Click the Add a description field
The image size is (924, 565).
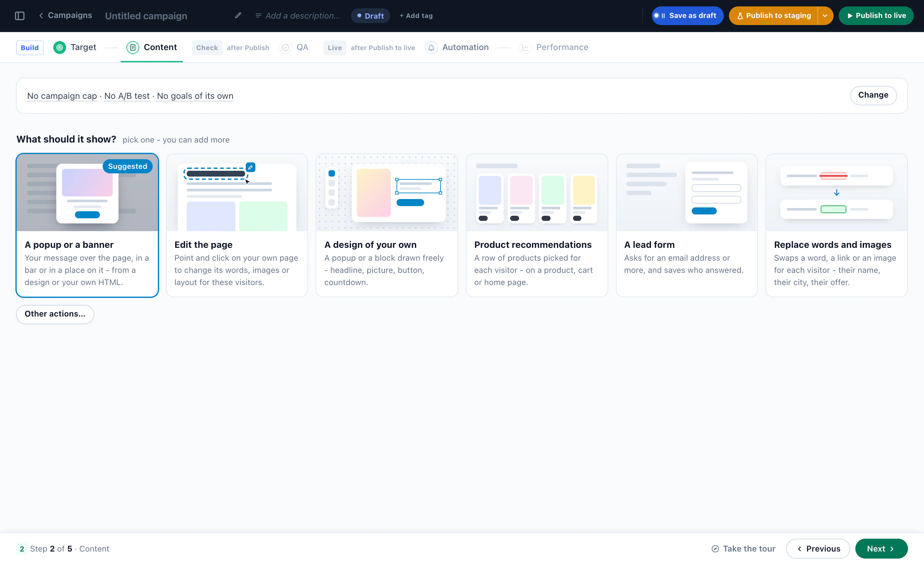tap(298, 16)
